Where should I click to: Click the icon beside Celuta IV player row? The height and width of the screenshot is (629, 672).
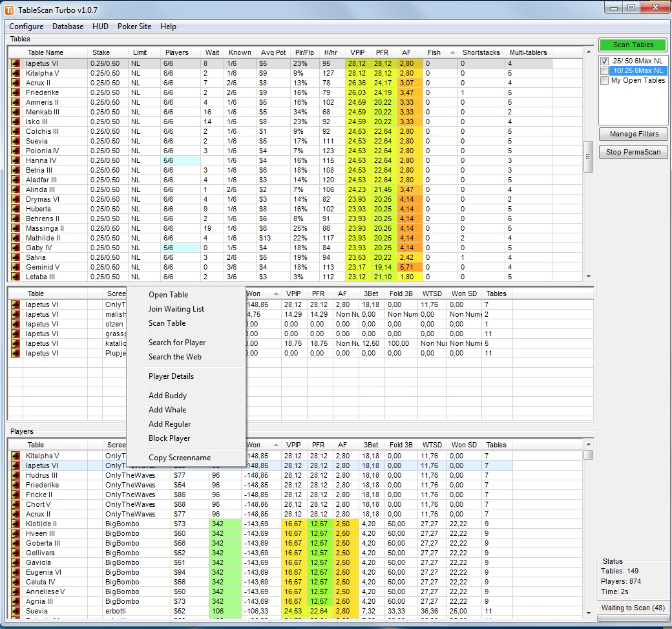point(16,582)
